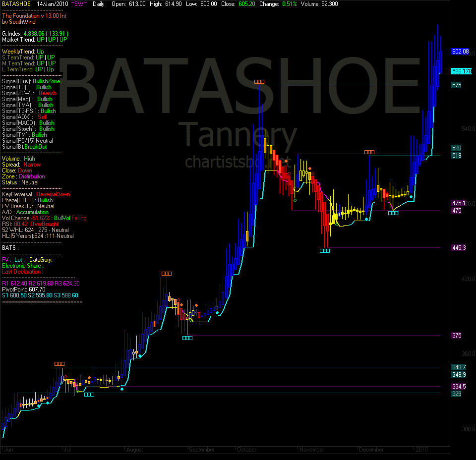This screenshot has width=476, height=460.
Task: Click the Phaze(LTPT): Bullish line
Action: [x=27, y=200]
